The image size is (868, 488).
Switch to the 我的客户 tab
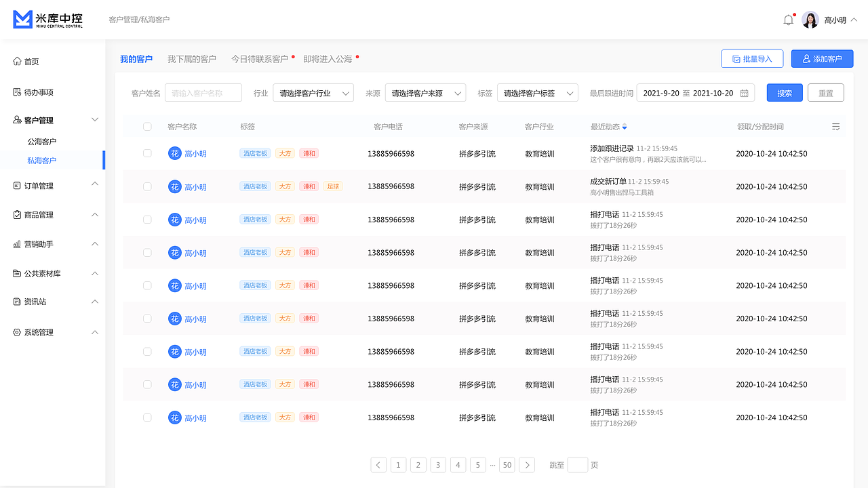[136, 60]
